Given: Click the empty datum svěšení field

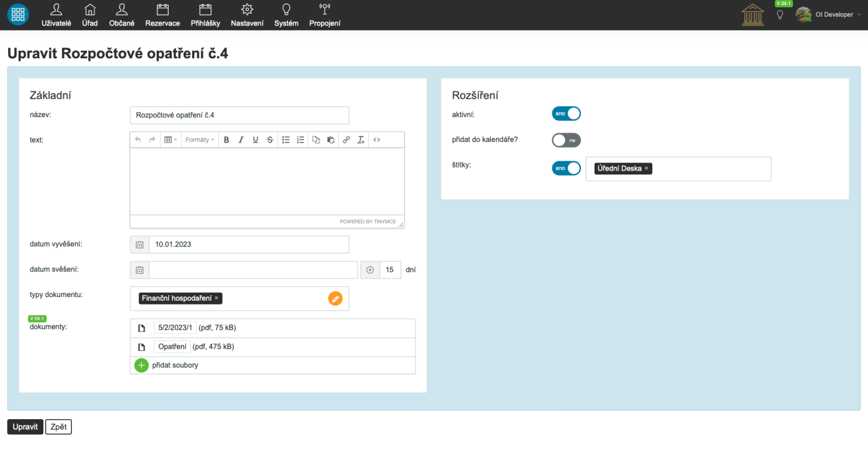Looking at the screenshot, I should point(254,270).
